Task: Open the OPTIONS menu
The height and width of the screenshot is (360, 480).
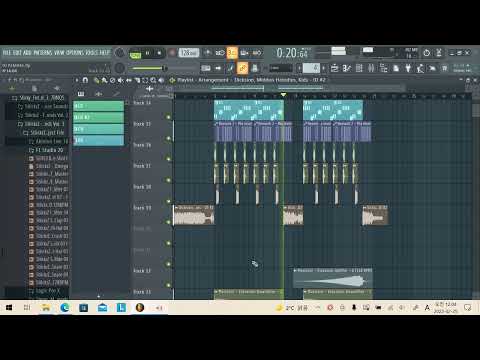Action: [x=75, y=53]
